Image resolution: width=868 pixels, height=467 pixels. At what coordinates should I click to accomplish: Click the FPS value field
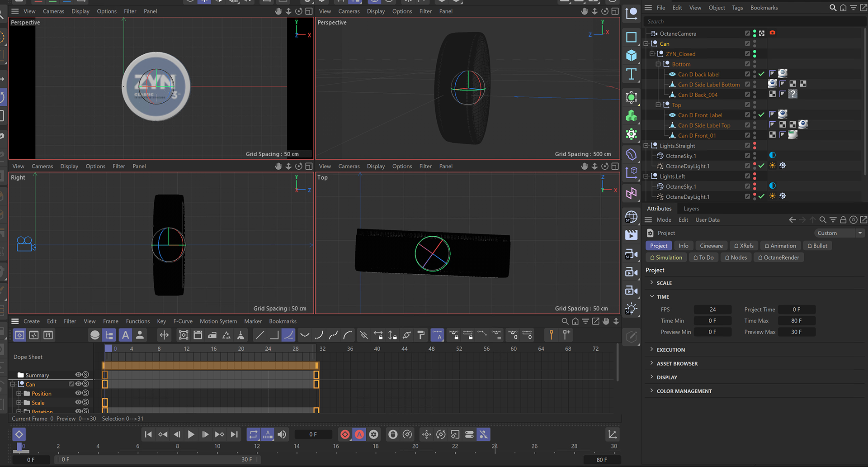712,310
